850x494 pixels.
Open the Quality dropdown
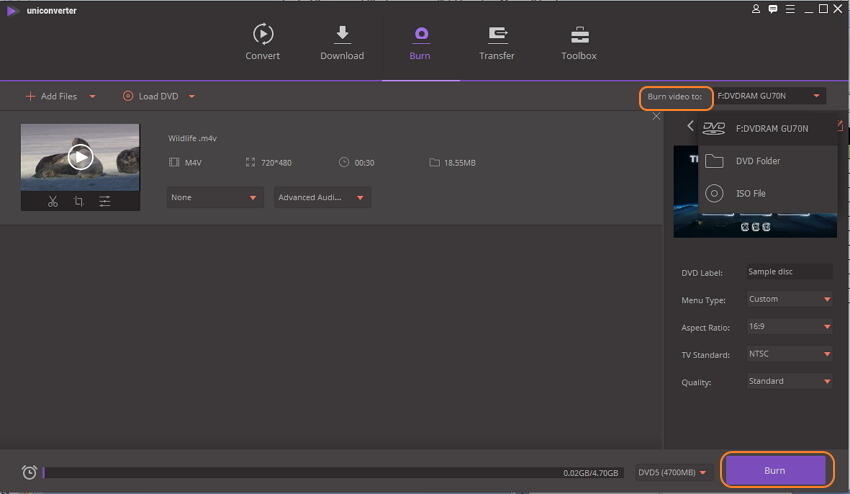point(789,381)
